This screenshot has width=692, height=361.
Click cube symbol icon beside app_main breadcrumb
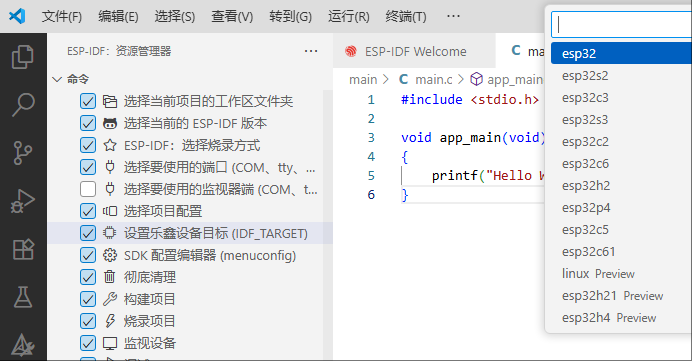476,79
